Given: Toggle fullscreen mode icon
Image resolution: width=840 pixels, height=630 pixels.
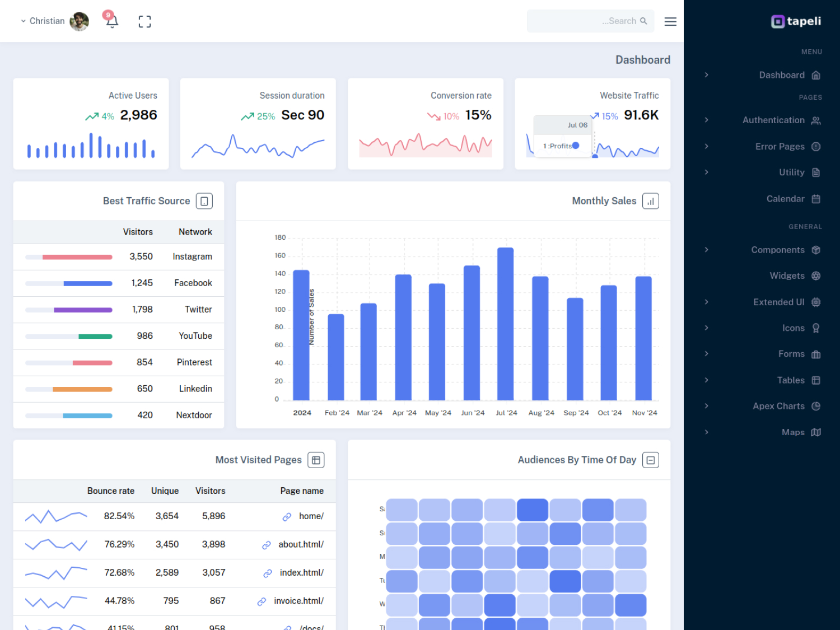Looking at the screenshot, I should pyautogui.click(x=144, y=21).
